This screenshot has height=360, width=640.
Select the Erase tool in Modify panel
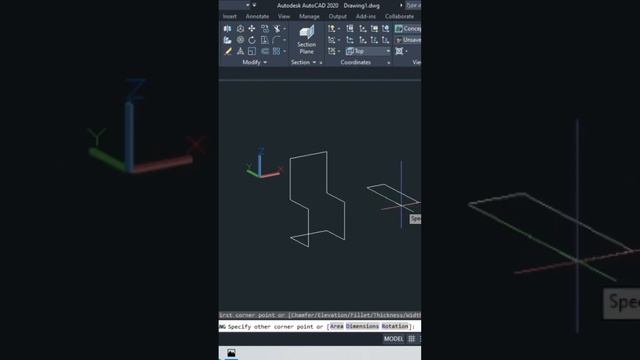228,51
